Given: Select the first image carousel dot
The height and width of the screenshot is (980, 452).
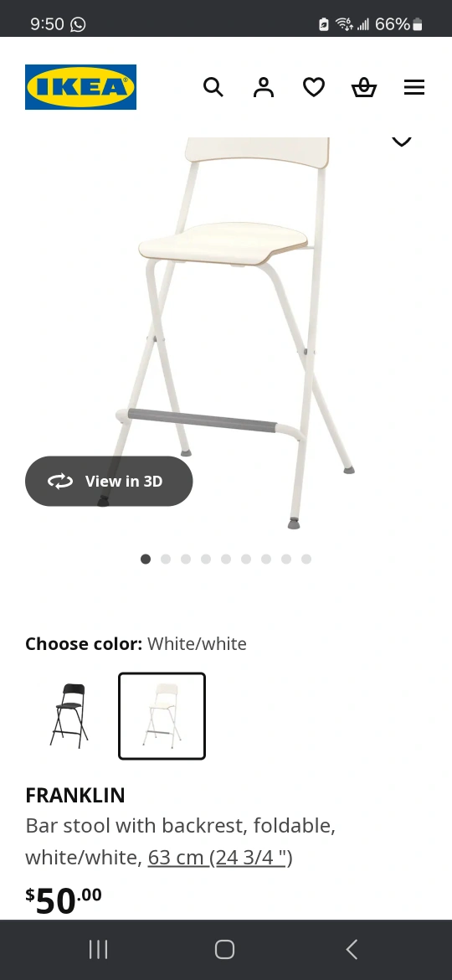Looking at the screenshot, I should tap(146, 559).
